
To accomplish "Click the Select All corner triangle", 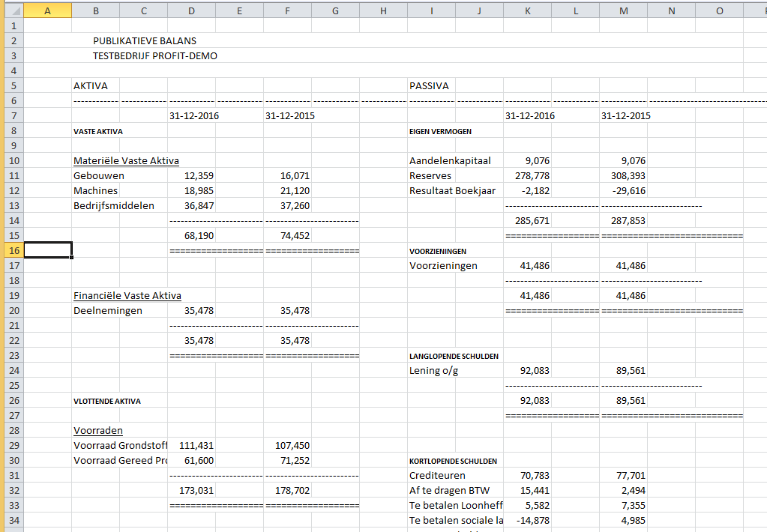I will [15, 10].
